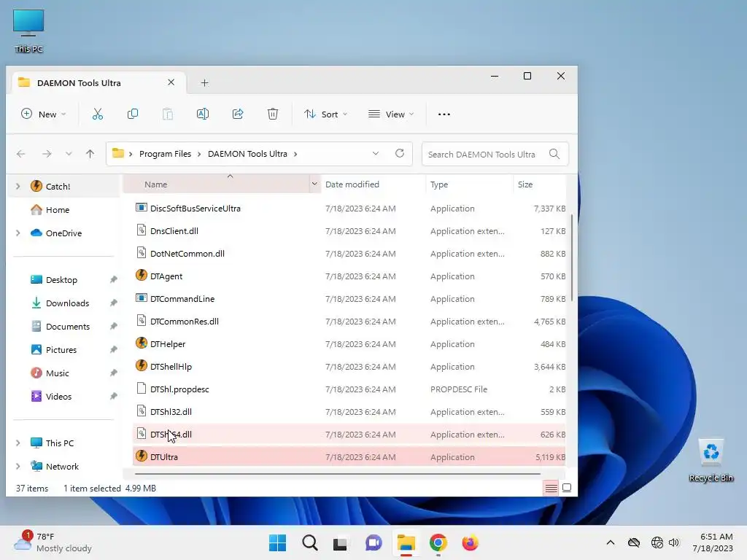747x560 pixels.
Task: Click the Copy icon in toolbar
Action: [133, 114]
